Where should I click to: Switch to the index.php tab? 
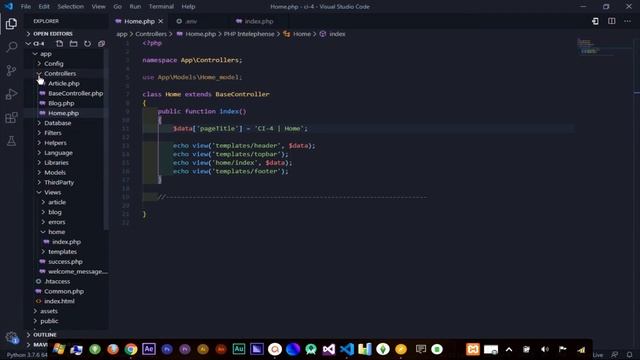pos(259,21)
